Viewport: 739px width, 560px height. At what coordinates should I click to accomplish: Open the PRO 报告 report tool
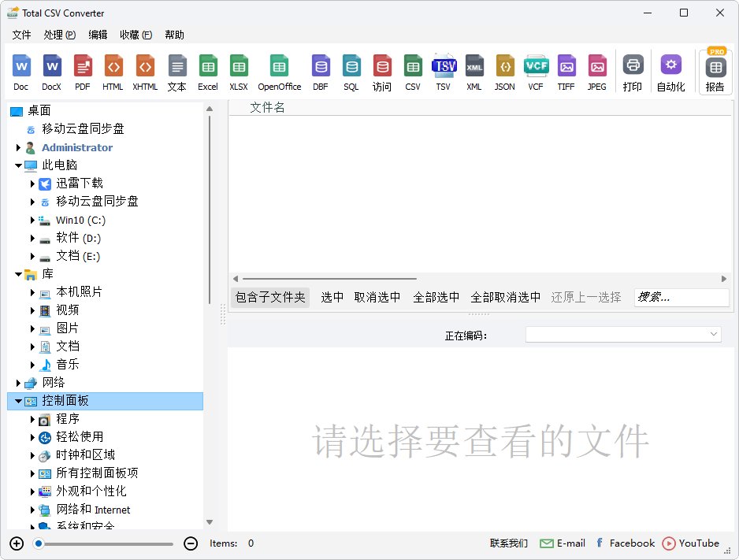715,71
